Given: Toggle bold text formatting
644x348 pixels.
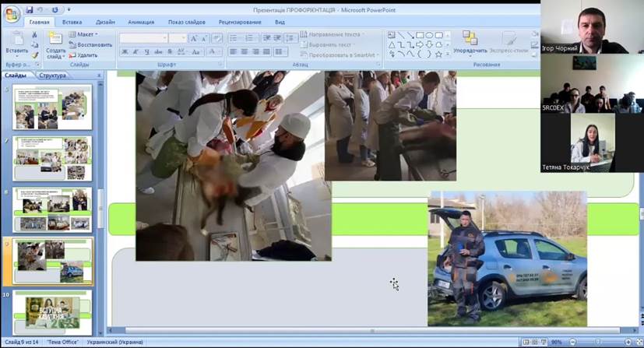Looking at the screenshot, I should (125, 52).
